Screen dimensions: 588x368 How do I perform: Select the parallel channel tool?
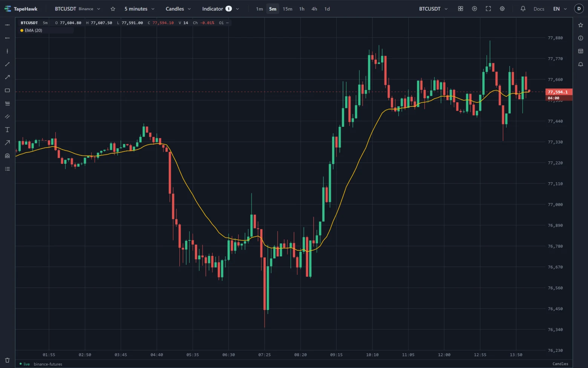pos(7,116)
